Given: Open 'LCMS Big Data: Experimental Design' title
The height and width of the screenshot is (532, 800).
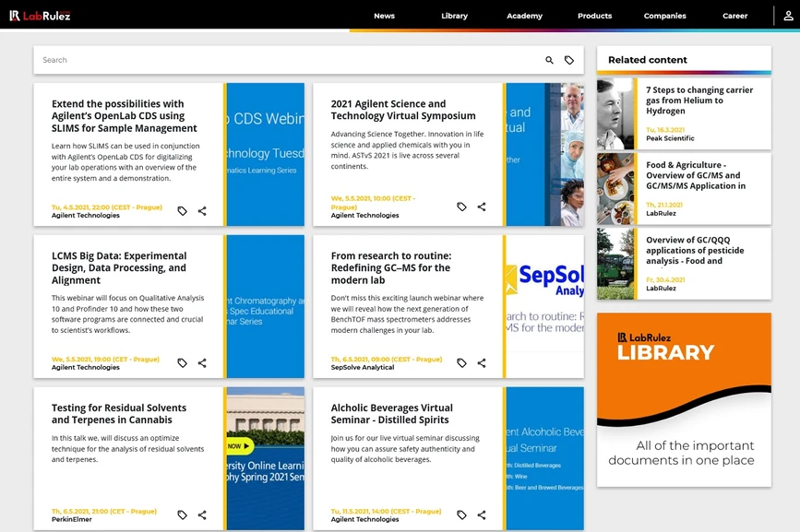Looking at the screenshot, I should [x=119, y=267].
